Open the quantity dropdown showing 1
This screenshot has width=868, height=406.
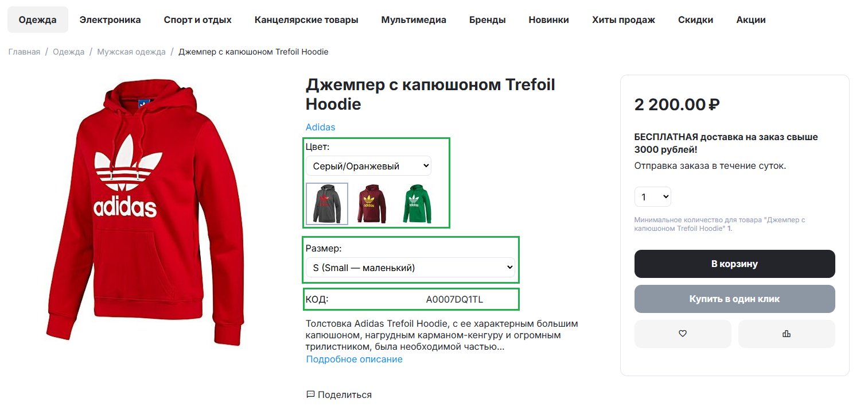pos(653,197)
